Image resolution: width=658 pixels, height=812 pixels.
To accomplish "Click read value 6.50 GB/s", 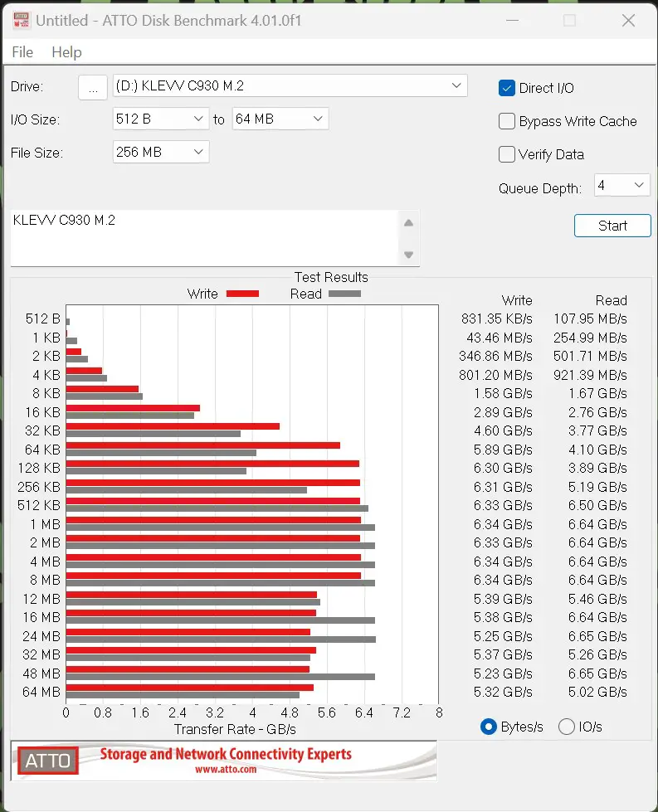I will click(598, 505).
